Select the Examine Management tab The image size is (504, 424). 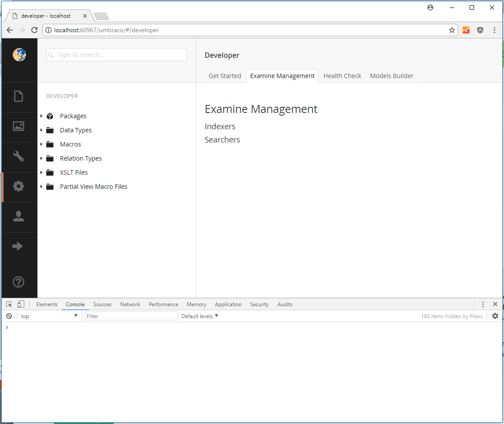click(282, 76)
